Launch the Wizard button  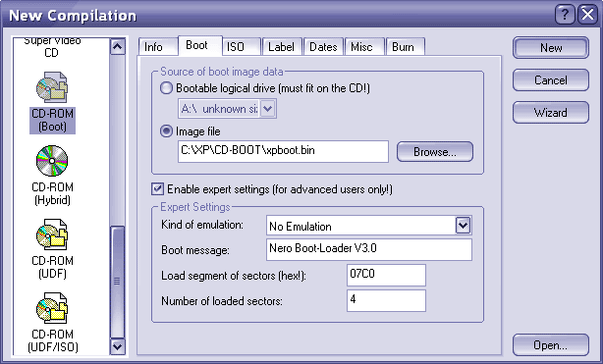point(551,112)
